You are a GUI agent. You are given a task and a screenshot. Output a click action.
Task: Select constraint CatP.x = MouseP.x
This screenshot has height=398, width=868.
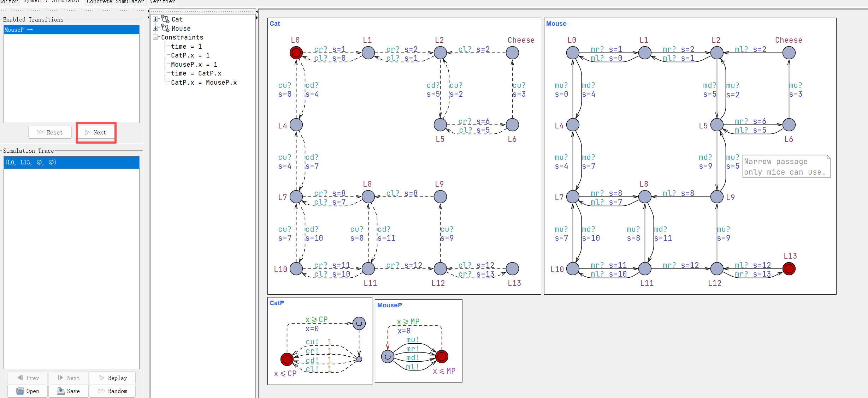click(x=203, y=83)
